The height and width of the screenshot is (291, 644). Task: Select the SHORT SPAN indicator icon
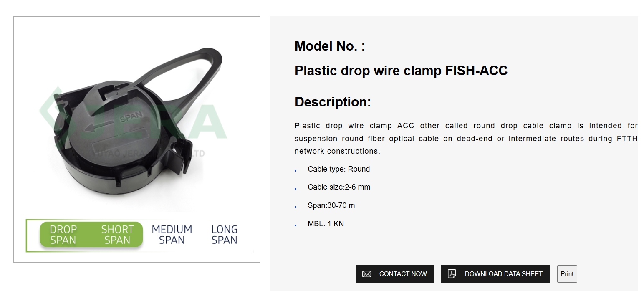(117, 234)
